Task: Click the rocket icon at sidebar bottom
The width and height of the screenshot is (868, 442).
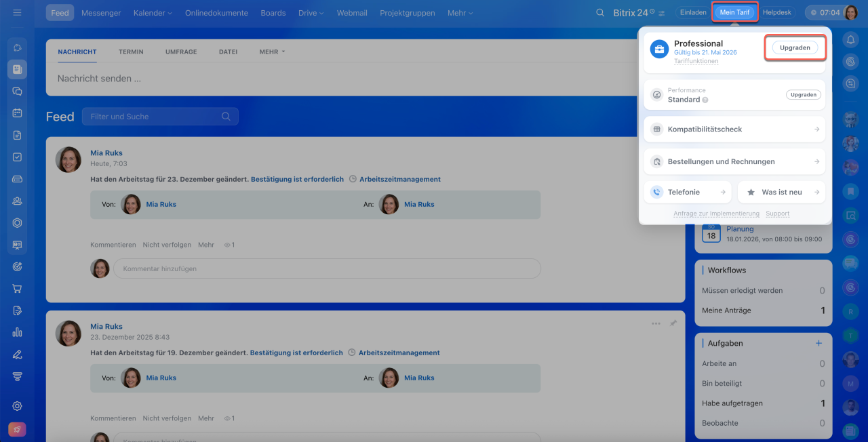Action: pyautogui.click(x=17, y=429)
